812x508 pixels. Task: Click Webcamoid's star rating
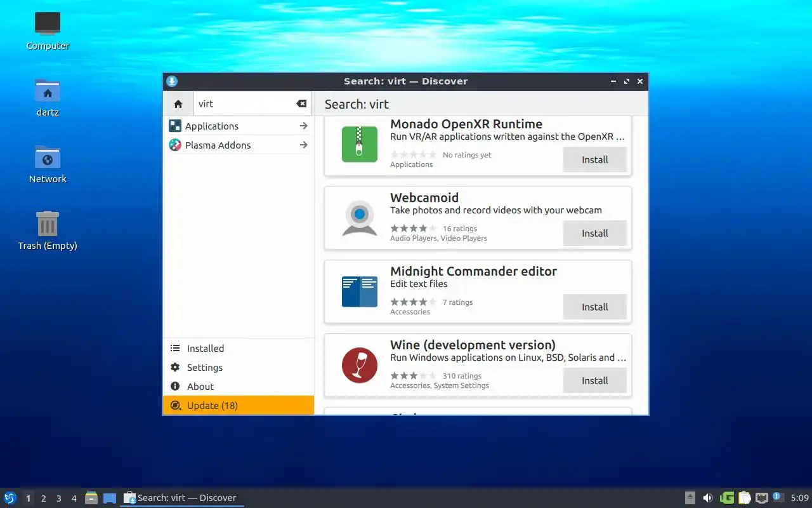pos(413,229)
